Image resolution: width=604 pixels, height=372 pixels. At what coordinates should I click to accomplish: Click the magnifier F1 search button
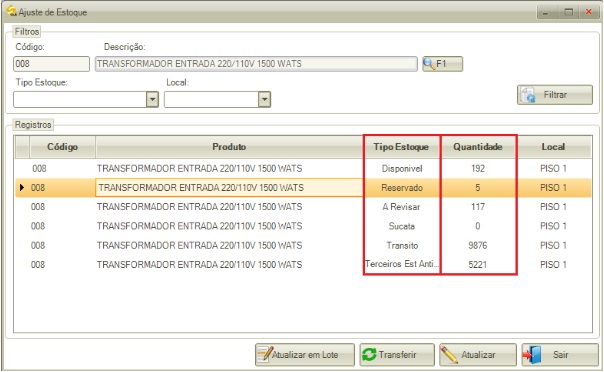tap(442, 64)
